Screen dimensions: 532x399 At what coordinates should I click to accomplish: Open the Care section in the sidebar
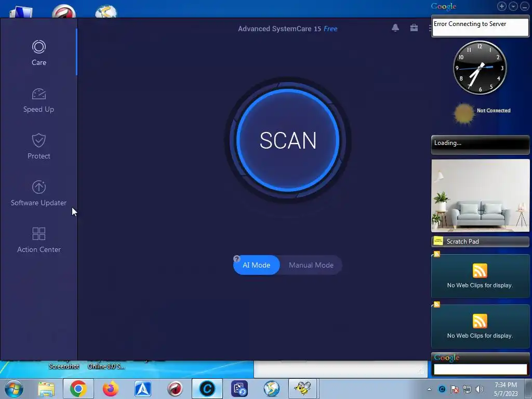click(38, 52)
